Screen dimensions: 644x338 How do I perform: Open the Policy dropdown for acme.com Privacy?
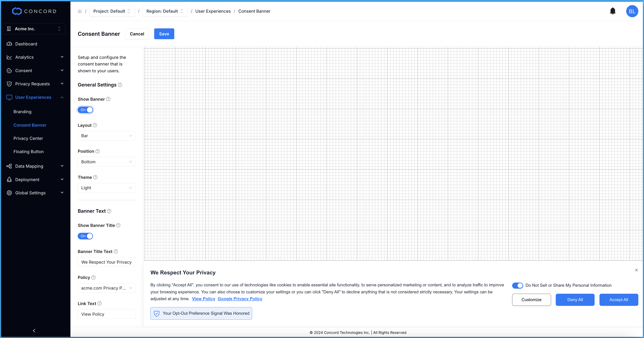(x=107, y=288)
